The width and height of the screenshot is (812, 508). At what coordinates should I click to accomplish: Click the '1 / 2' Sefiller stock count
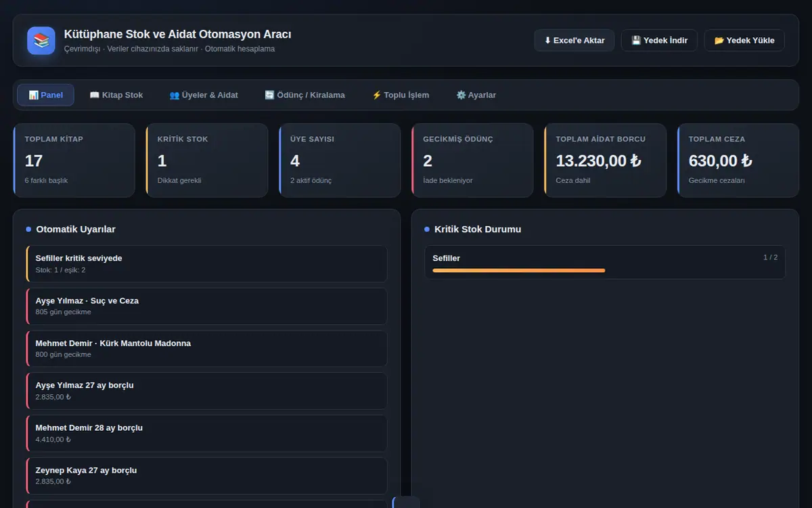(x=770, y=257)
